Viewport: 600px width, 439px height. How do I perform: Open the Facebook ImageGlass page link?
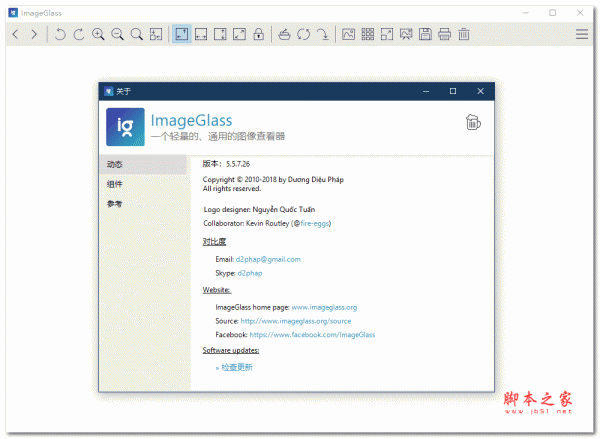pos(312,335)
